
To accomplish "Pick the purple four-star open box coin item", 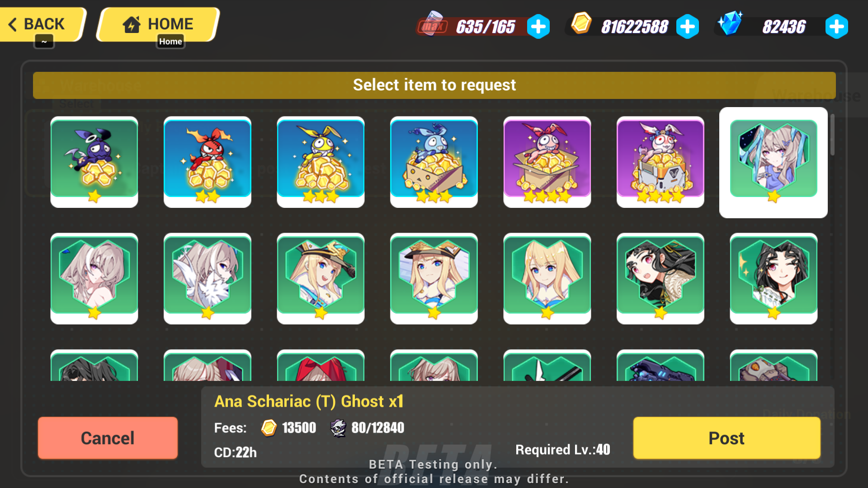I will [x=547, y=162].
